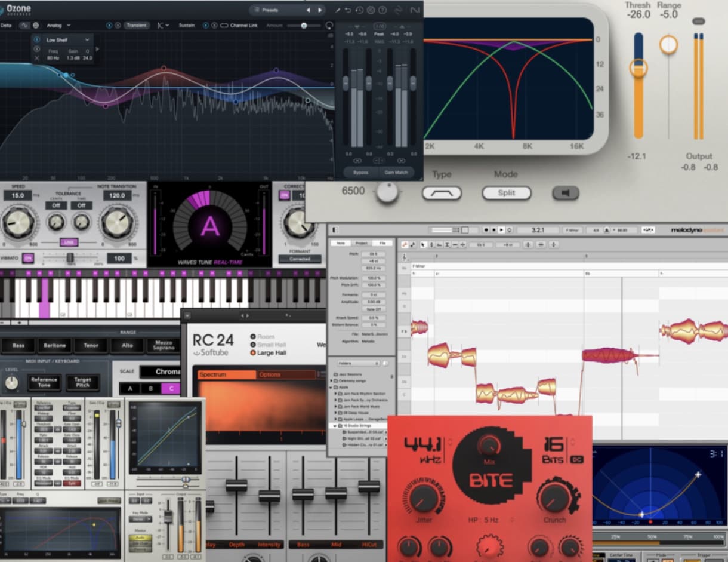Toggle the DC button in Bite

(576, 459)
